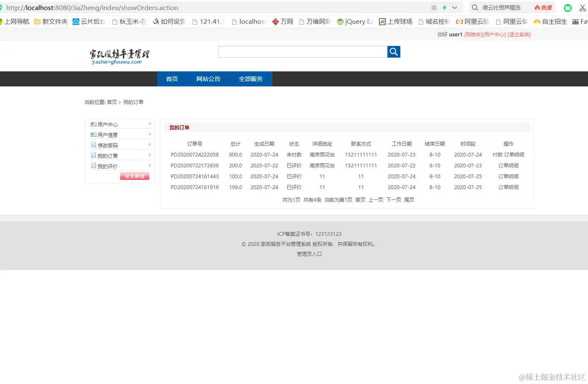Expand the 我的订单 sidebar row arrow

150,155
